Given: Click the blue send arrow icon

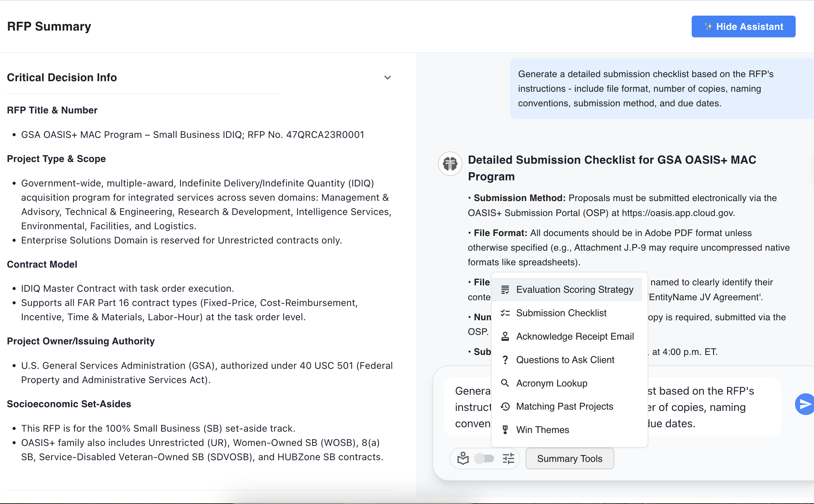Looking at the screenshot, I should coord(805,404).
